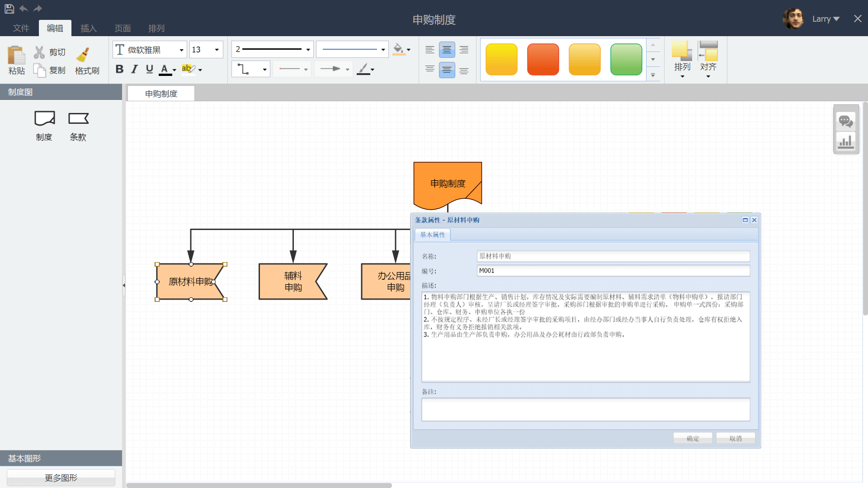
Task: Open the comments chat bubble panel
Action: [845, 121]
